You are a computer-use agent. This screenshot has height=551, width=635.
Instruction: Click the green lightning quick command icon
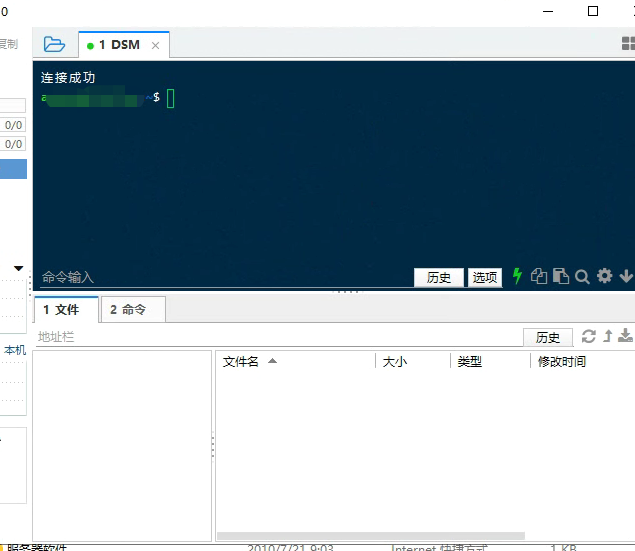pyautogui.click(x=517, y=276)
